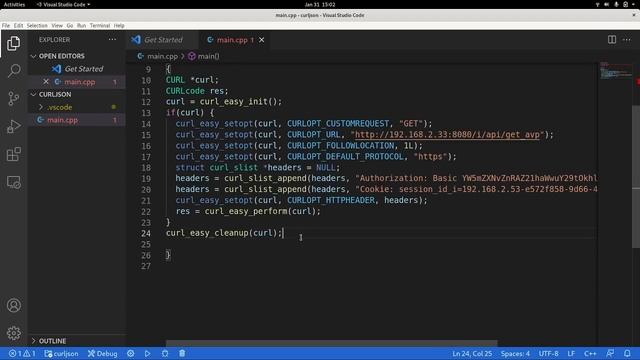
Task: Open the File menu
Action: tap(6, 25)
